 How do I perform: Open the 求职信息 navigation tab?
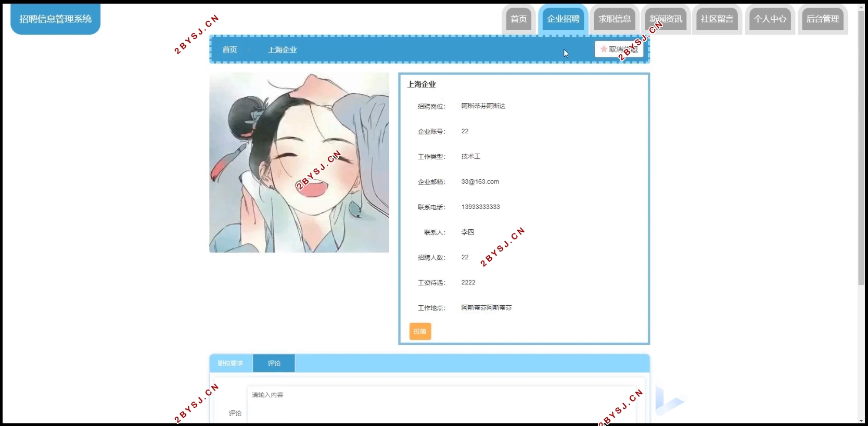pos(615,19)
